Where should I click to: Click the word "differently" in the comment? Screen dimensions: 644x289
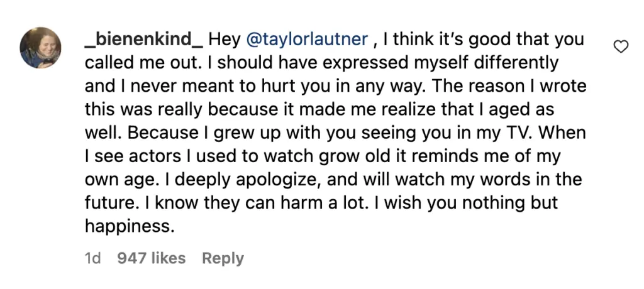[x=503, y=63]
